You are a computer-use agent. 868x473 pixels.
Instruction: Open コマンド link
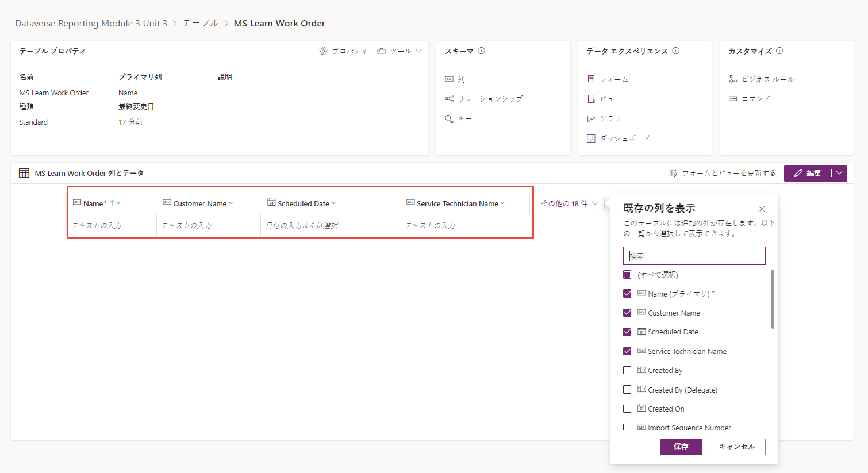pos(756,99)
